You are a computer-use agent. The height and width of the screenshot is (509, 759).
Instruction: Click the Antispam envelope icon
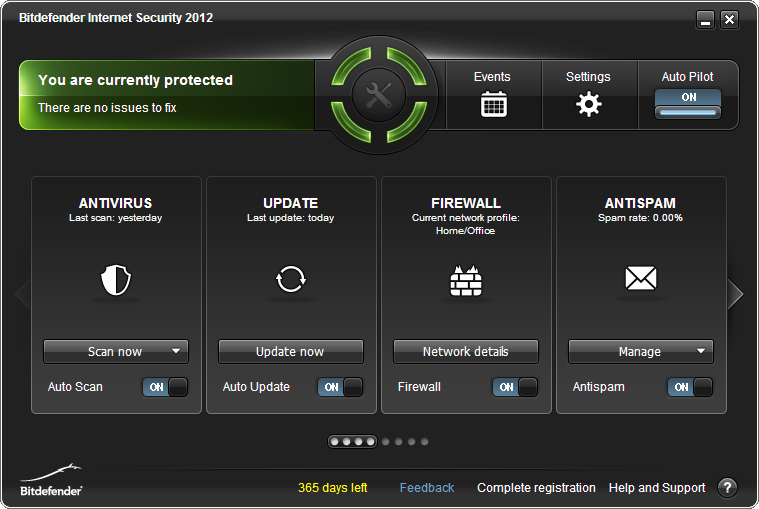pos(640,278)
